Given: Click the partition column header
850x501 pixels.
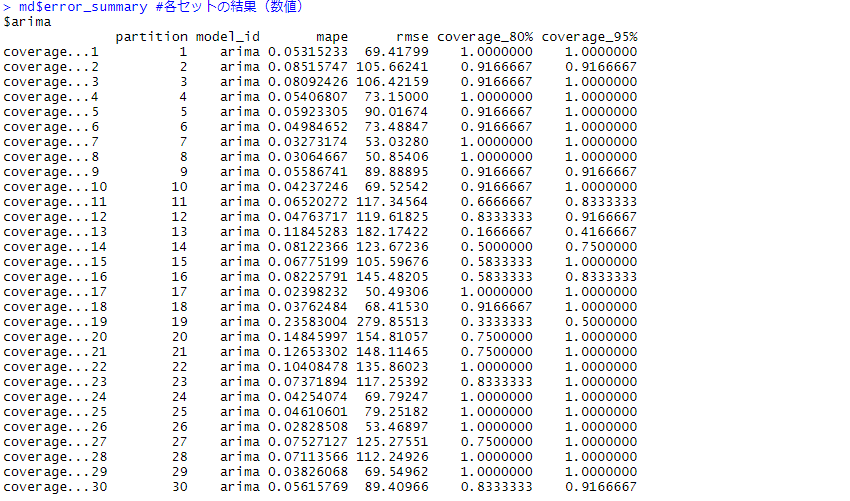Looking at the screenshot, I should pyautogui.click(x=151, y=37).
